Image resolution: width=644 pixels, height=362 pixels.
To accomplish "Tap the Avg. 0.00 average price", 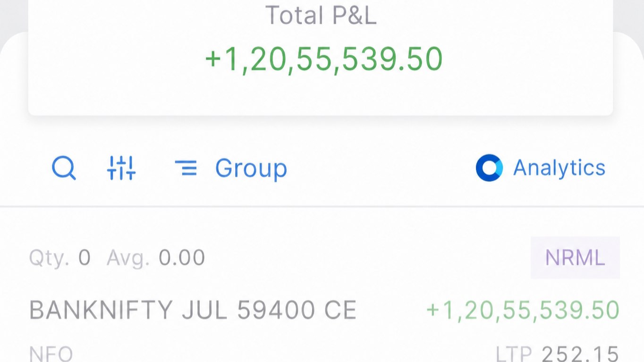I will click(156, 258).
